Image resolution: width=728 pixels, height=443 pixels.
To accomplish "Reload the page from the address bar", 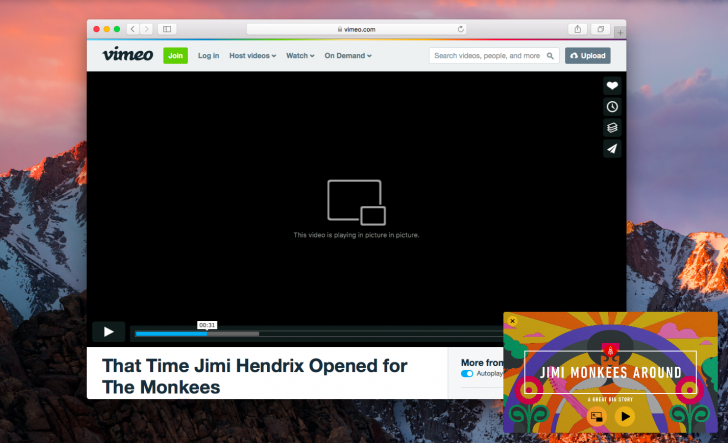I will click(461, 29).
